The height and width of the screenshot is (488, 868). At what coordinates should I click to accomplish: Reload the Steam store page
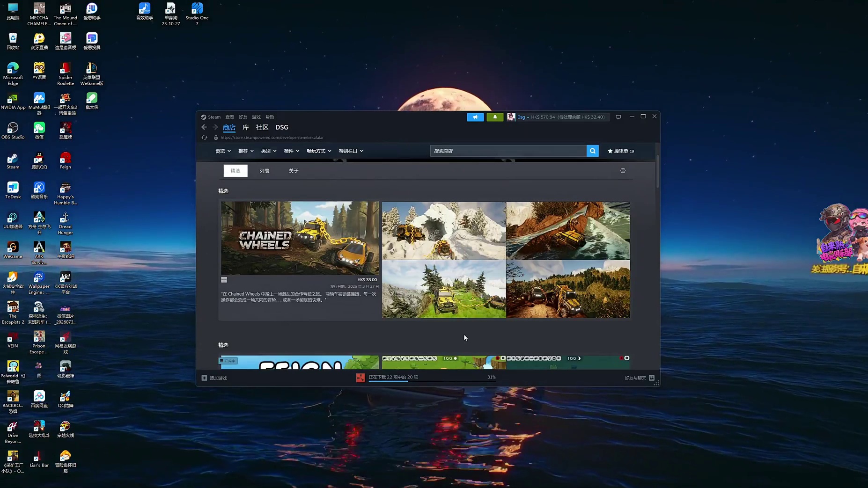click(204, 138)
